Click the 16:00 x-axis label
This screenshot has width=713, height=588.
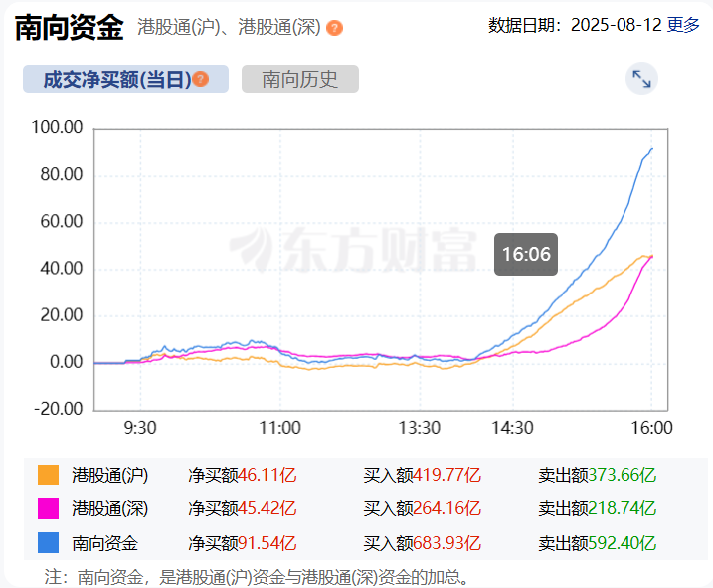651,428
